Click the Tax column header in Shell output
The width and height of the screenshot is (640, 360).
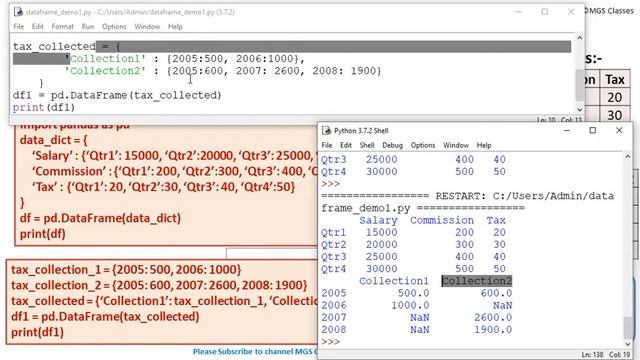[x=496, y=220]
